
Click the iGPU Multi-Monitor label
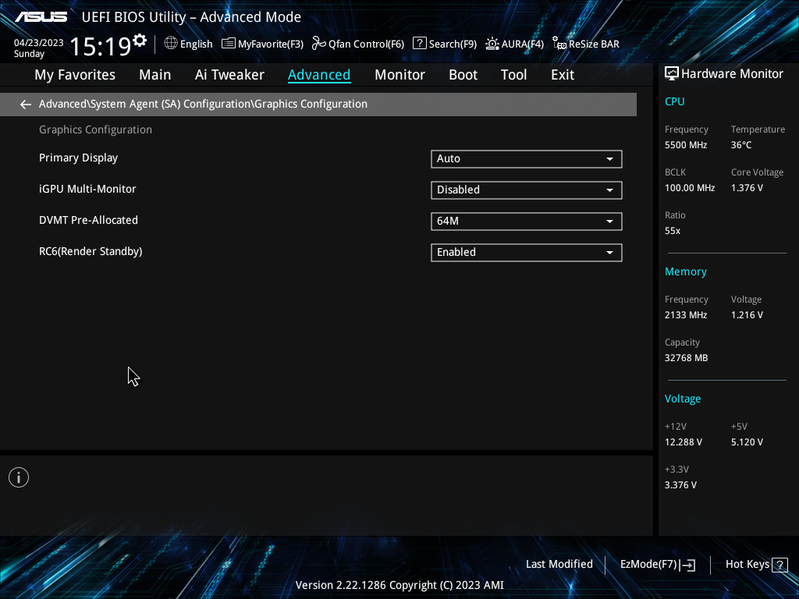(x=88, y=189)
